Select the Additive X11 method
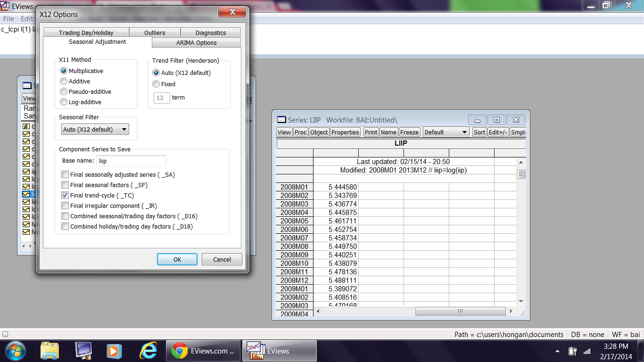Screen dimensions: 644x362 coord(64,82)
